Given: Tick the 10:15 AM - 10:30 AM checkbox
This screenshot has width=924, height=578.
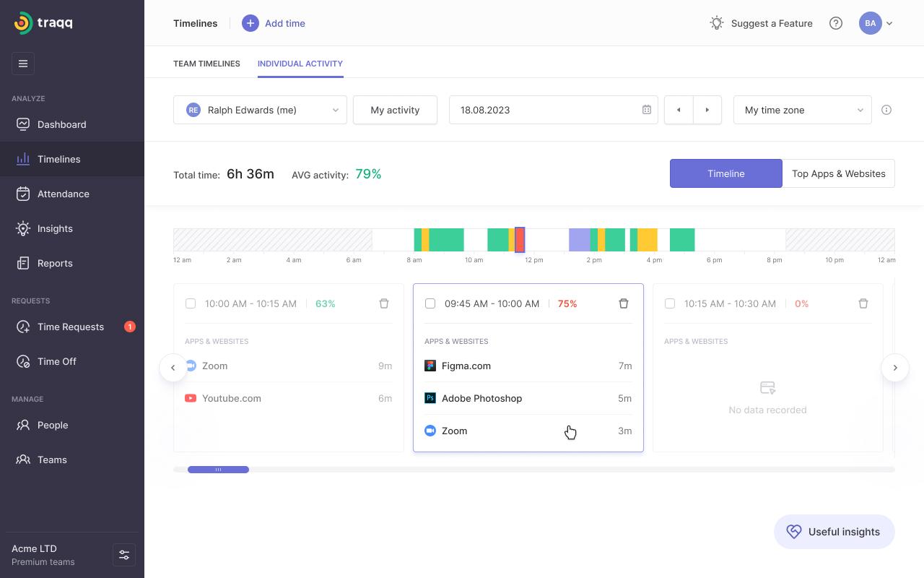Looking at the screenshot, I should coord(670,303).
